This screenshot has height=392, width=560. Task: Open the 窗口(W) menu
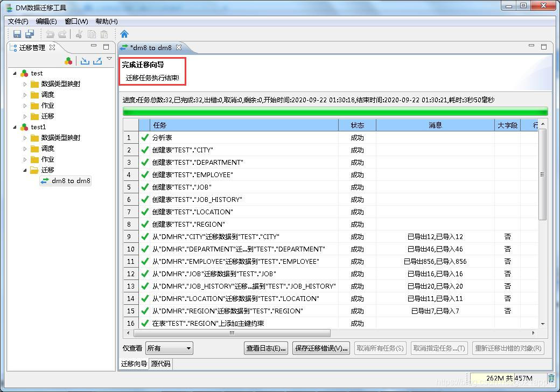76,22
